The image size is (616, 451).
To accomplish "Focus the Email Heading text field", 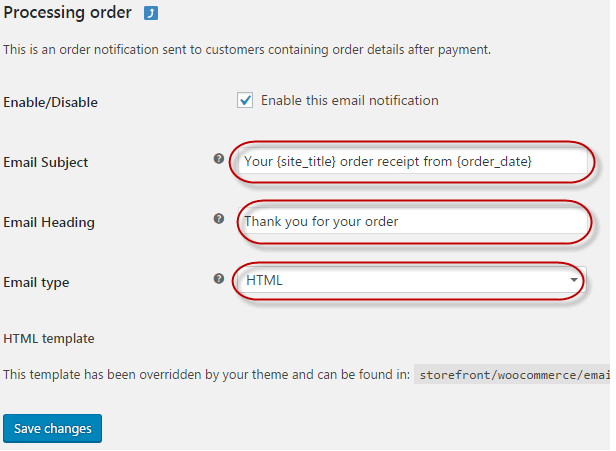I will point(412,221).
